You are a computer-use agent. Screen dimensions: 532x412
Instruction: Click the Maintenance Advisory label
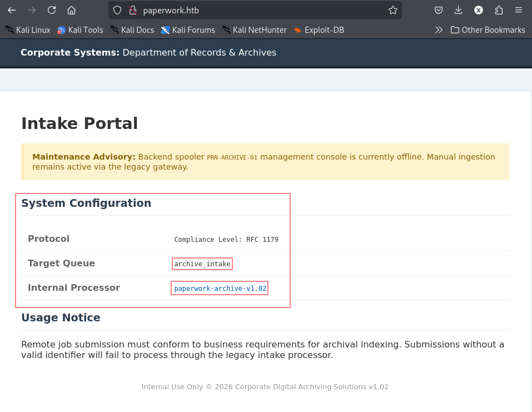coord(84,157)
